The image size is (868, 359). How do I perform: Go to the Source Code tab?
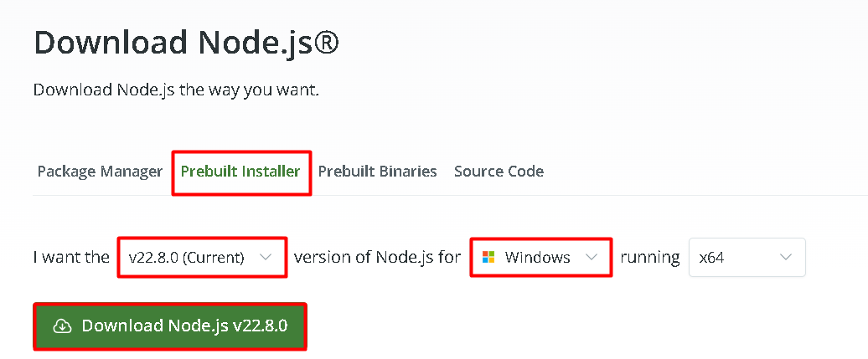[499, 172]
